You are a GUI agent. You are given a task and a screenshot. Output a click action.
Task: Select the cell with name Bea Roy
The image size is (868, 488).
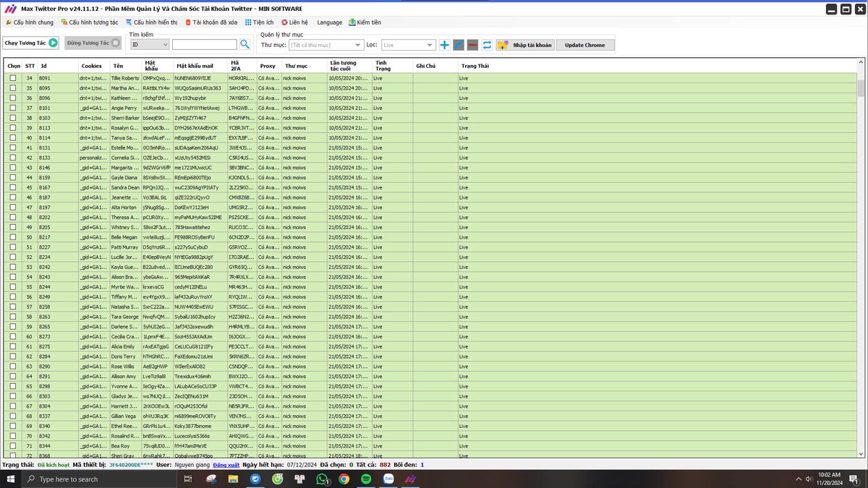pos(125,446)
